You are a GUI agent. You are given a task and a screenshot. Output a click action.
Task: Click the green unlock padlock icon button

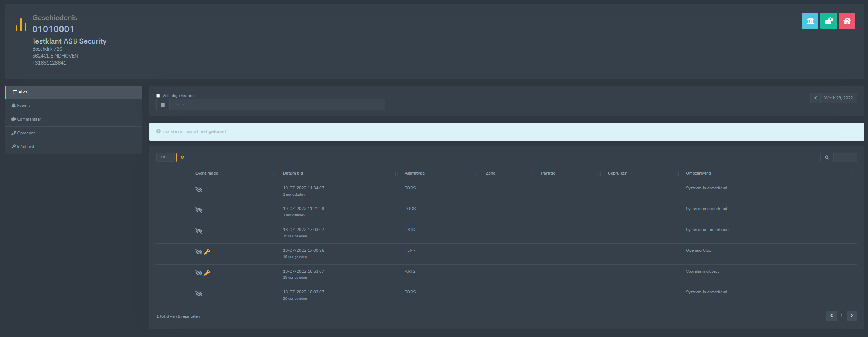click(x=828, y=21)
